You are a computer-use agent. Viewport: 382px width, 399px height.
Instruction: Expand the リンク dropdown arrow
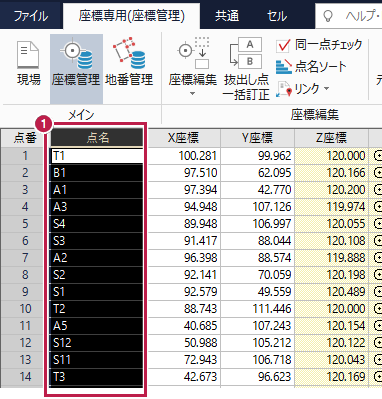pos(326,89)
